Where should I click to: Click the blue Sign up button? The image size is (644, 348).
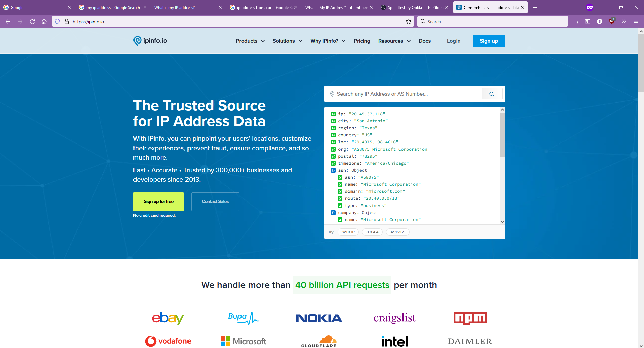[x=489, y=41]
